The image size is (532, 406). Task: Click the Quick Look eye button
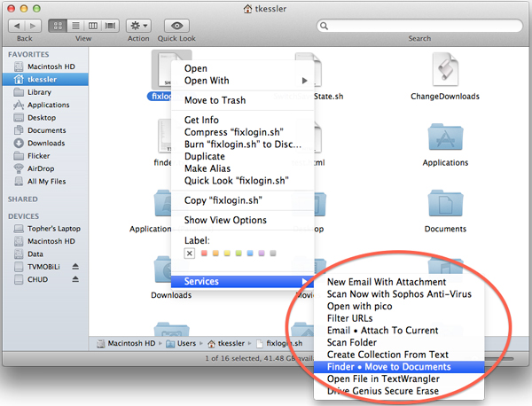[176, 26]
